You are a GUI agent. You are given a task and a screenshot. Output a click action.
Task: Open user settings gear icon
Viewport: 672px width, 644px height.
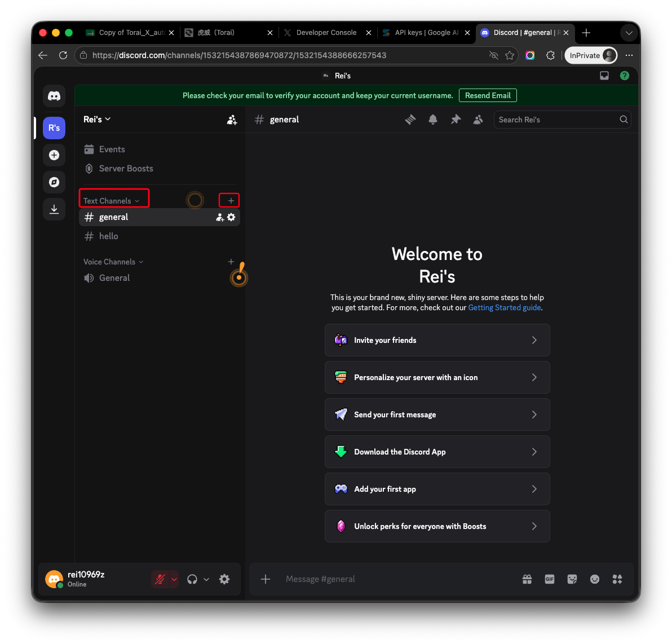click(224, 579)
